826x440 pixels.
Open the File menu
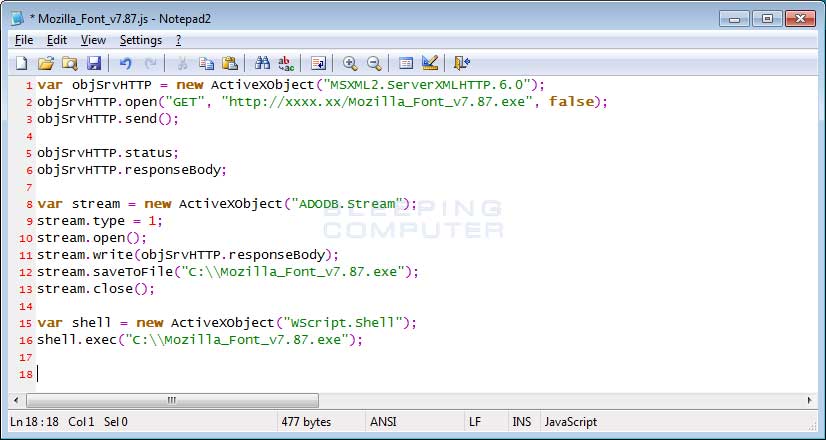click(x=24, y=40)
